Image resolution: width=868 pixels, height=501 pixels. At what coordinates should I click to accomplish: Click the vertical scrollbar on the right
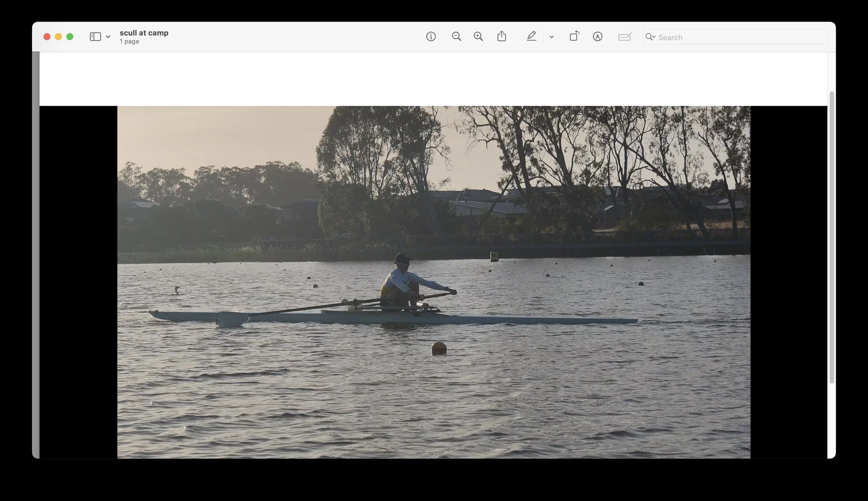coord(832,243)
